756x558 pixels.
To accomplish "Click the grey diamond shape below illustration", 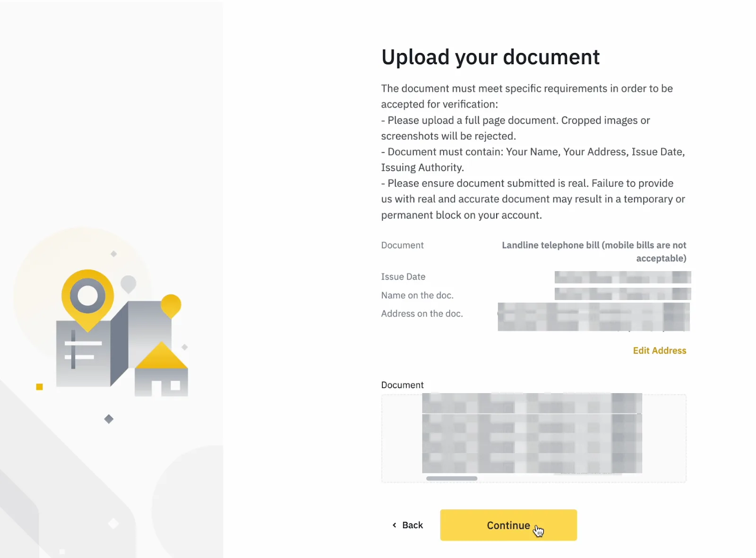I will (109, 419).
